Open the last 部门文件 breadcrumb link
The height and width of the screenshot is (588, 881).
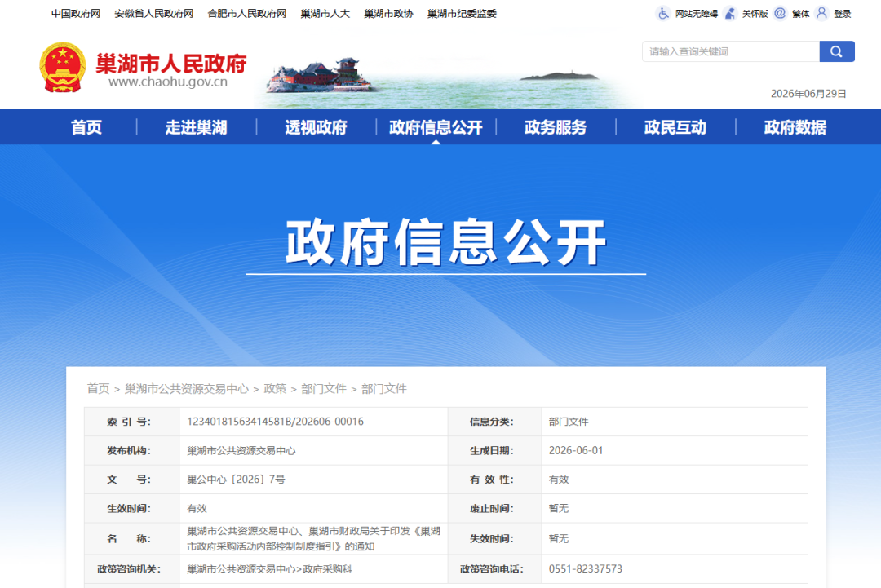click(x=384, y=389)
